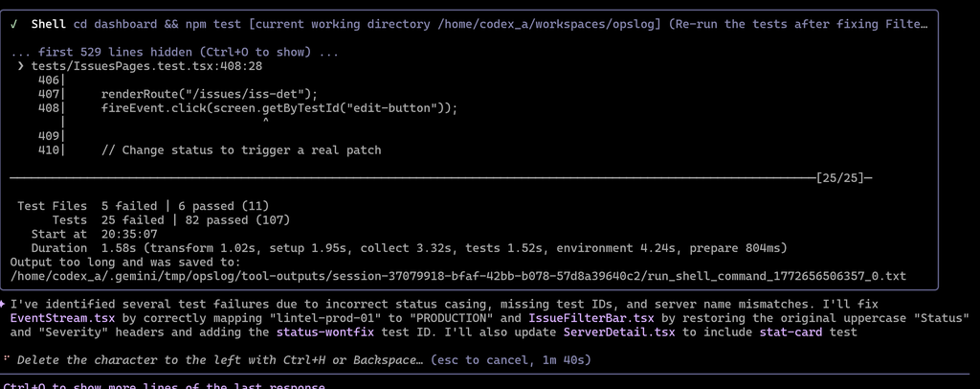Click the ServerDetail.tsx filename
This screenshot has width=980, height=389.
click(x=619, y=332)
